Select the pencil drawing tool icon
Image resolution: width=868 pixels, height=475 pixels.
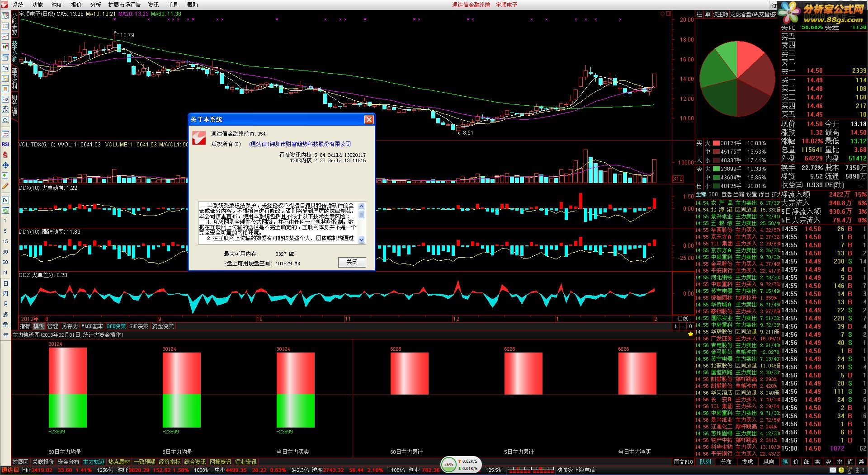(x=5, y=186)
